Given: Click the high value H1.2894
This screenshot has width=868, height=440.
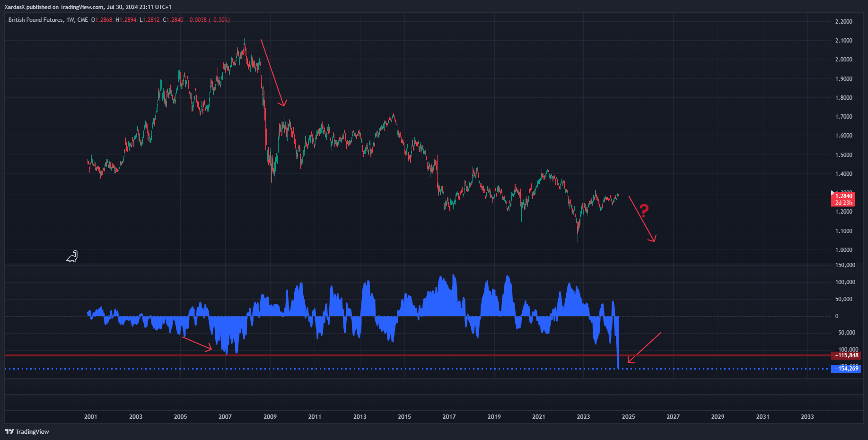Looking at the screenshot, I should pyautogui.click(x=126, y=20).
